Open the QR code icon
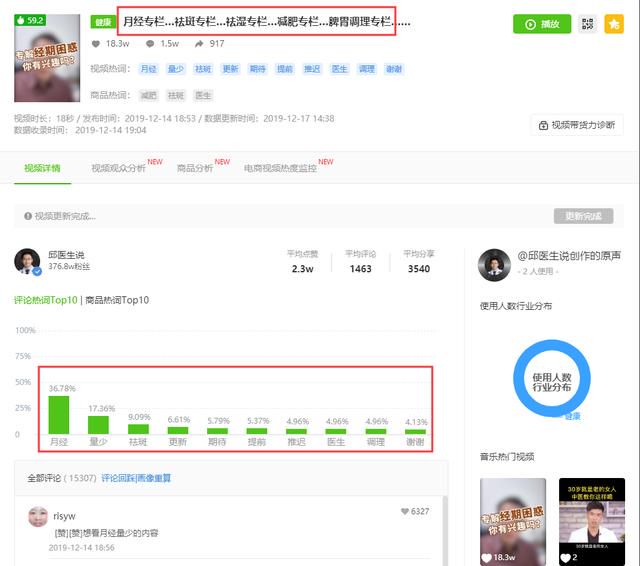This screenshot has height=566, width=640. [x=587, y=24]
